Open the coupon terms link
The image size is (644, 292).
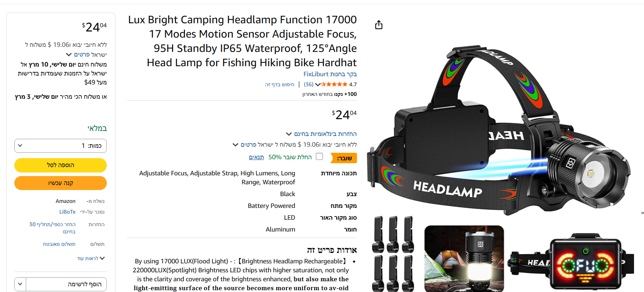point(257,157)
